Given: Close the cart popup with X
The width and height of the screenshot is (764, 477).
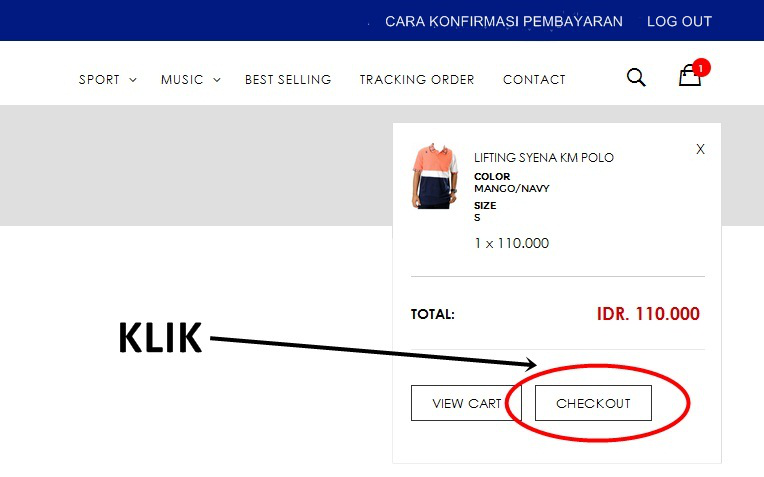Looking at the screenshot, I should click(x=700, y=149).
